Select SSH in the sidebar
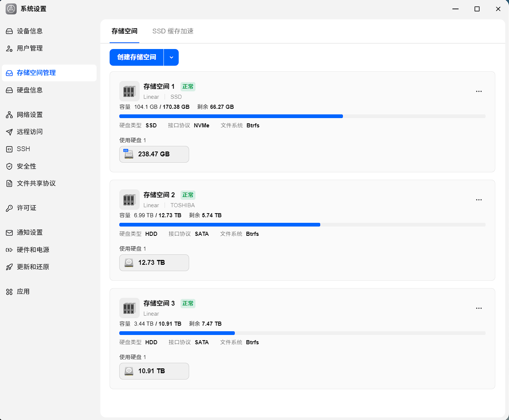 point(49,149)
